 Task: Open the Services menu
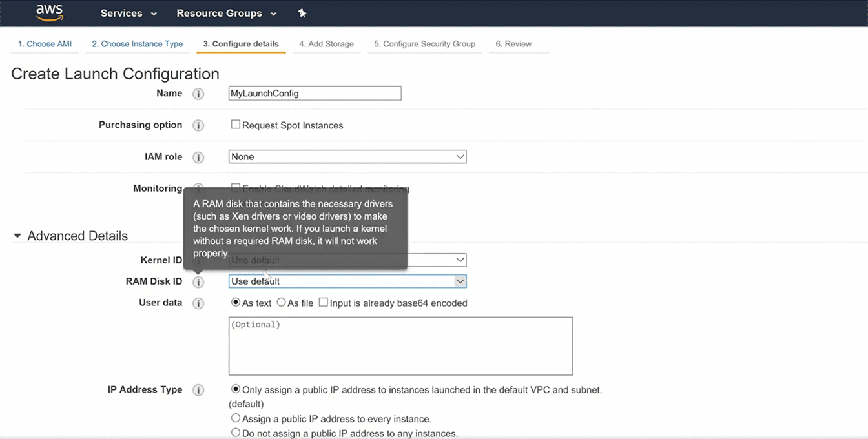(129, 14)
